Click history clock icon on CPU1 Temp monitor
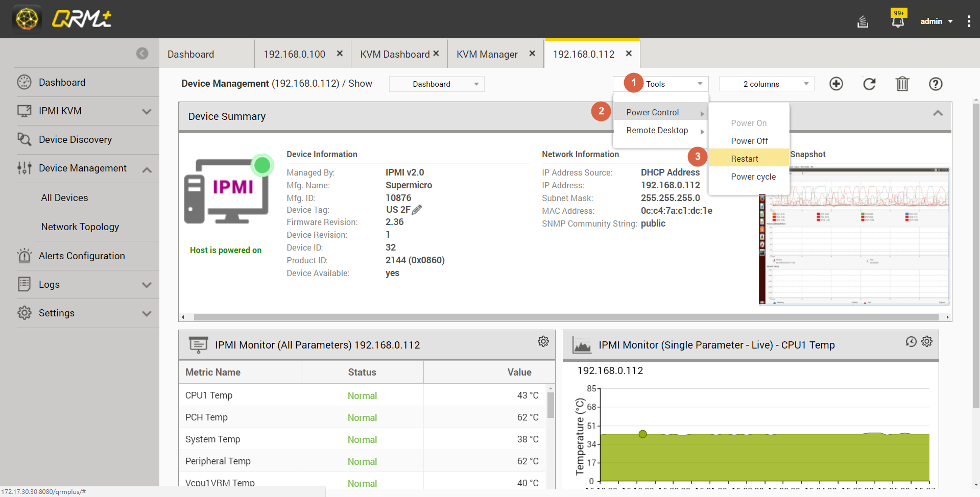The height and width of the screenshot is (497, 980). pyautogui.click(x=911, y=341)
